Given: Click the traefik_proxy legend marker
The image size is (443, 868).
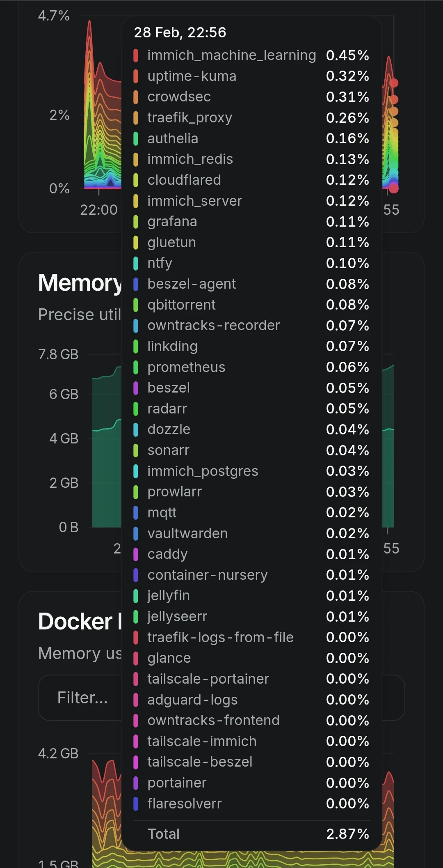Looking at the screenshot, I should pos(137,117).
